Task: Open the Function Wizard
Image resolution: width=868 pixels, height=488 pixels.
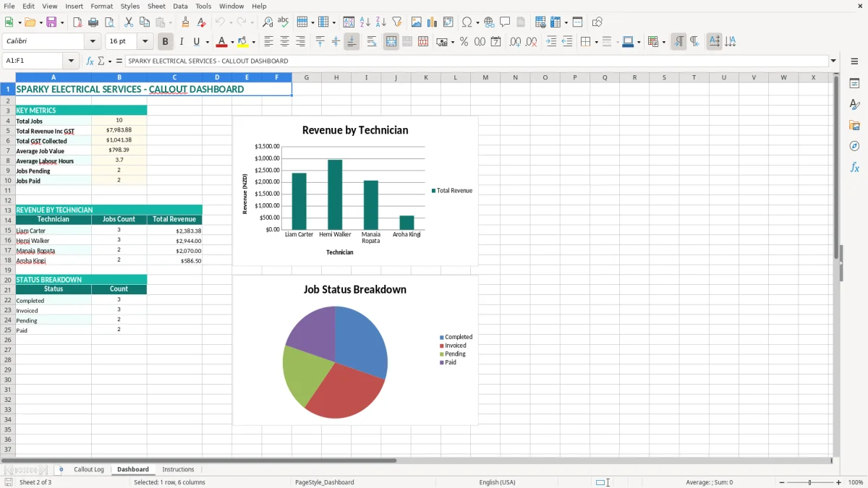Action: [x=90, y=61]
